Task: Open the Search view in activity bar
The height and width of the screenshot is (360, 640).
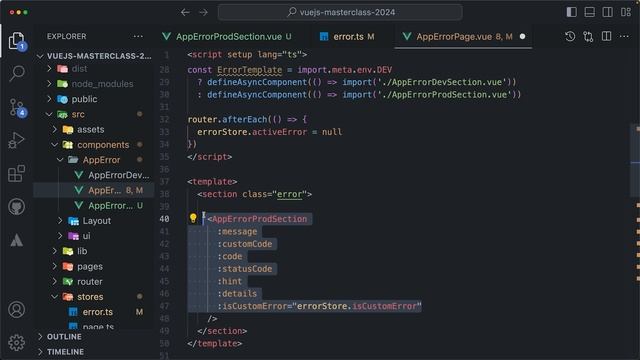Action: click(17, 73)
